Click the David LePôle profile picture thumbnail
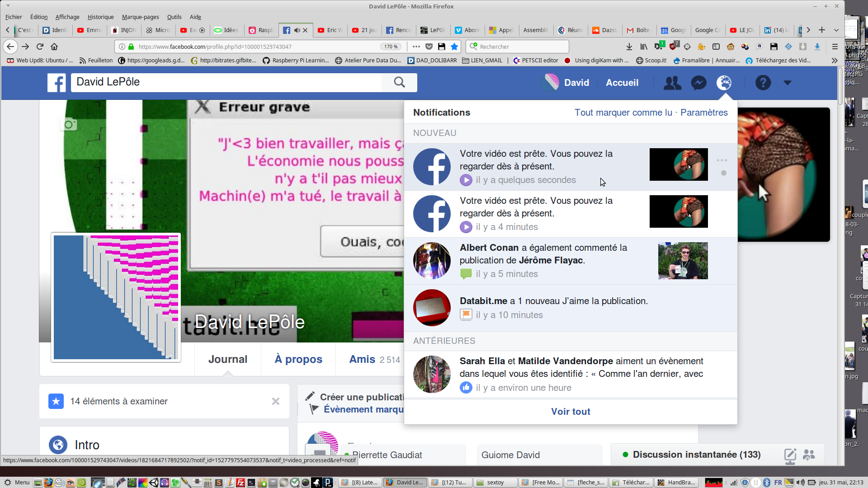The image size is (868, 488). (116, 297)
